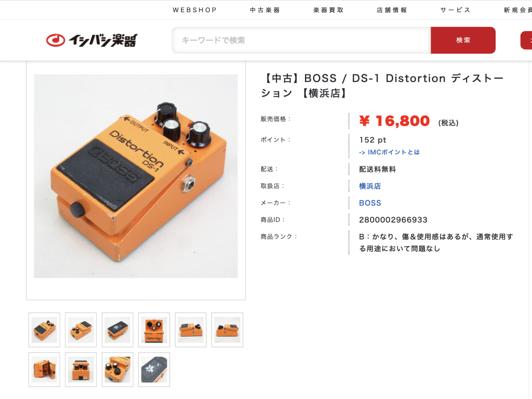Select the sixth thumbnail, opposite side view

click(x=227, y=330)
